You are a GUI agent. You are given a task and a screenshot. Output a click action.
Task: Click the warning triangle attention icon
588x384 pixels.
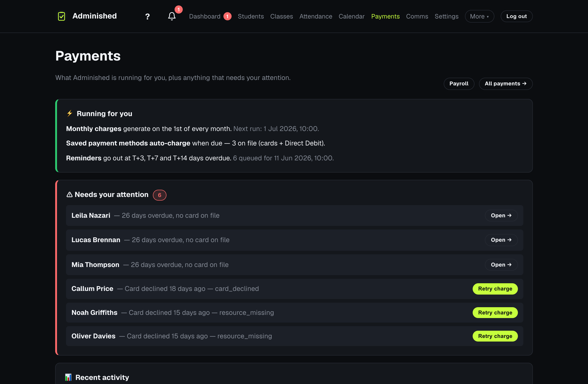tap(69, 194)
